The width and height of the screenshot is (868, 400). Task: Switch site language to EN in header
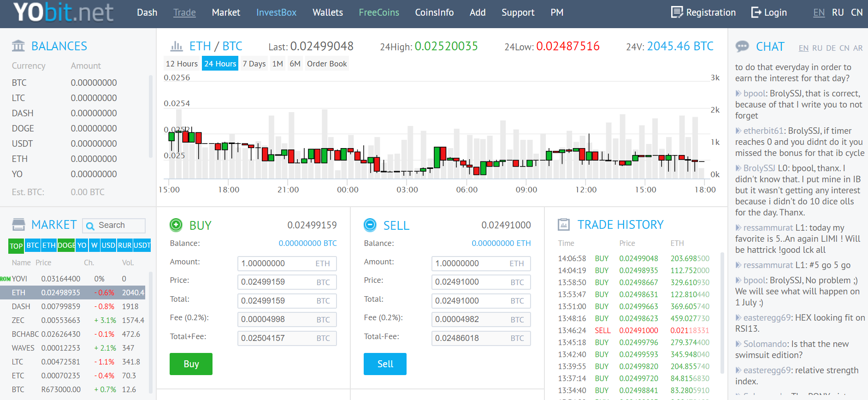coord(819,12)
